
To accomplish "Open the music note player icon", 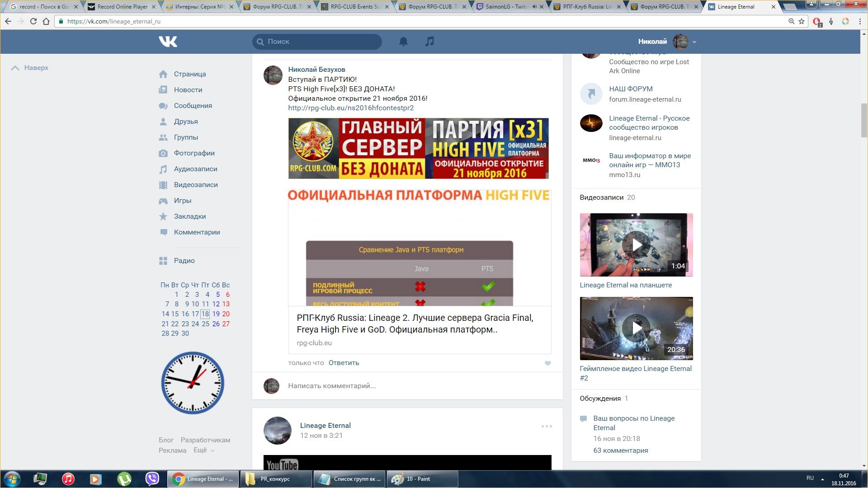I will [429, 42].
